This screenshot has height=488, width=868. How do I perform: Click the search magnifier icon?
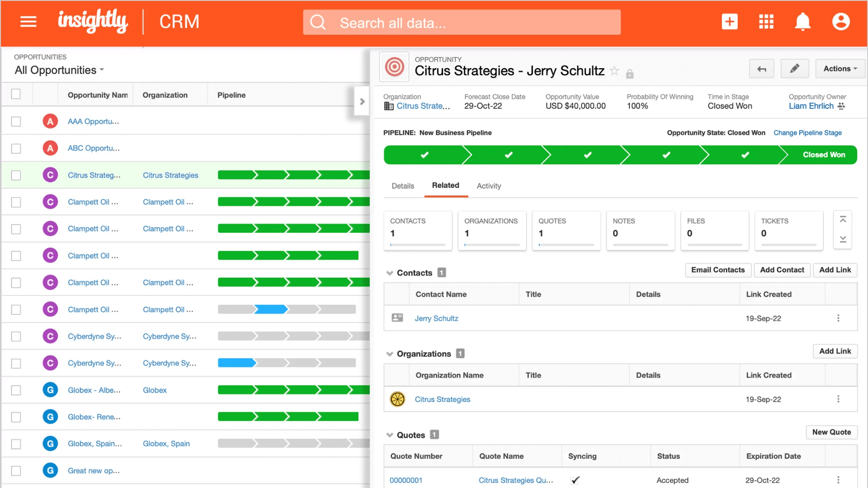click(318, 22)
